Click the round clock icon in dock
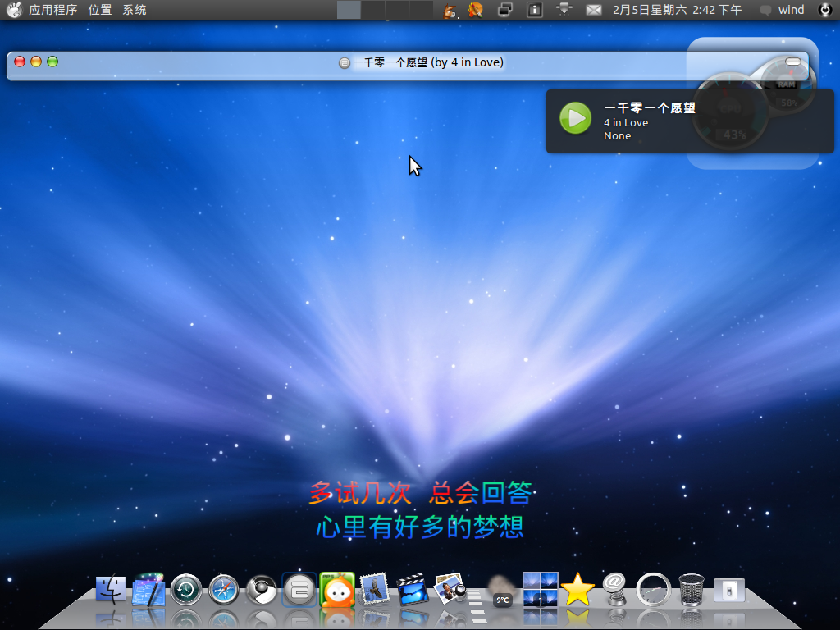840x630 pixels. [653, 590]
